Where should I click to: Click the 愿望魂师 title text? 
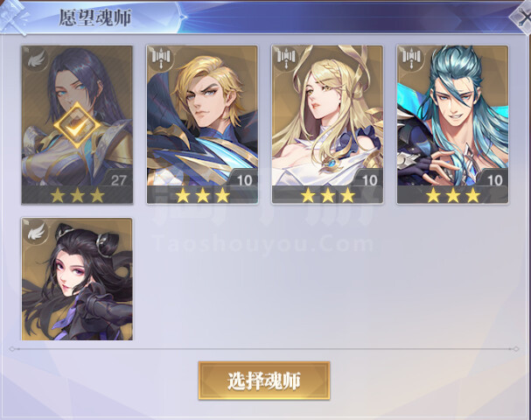coord(95,17)
